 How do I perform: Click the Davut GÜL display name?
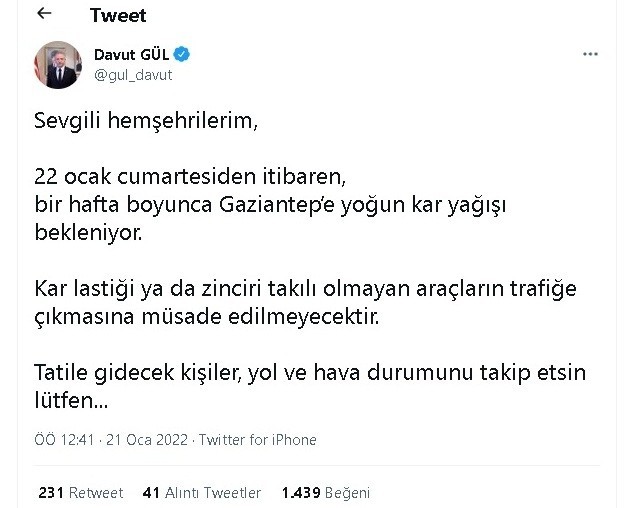[x=134, y=52]
